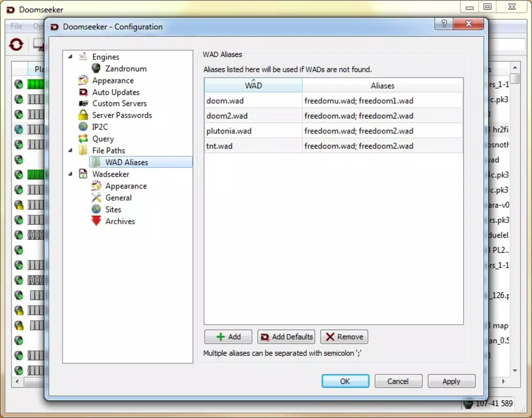Select Wadseeker Appearance palette icon
Image resolution: width=532 pixels, height=418 pixels.
[96, 185]
